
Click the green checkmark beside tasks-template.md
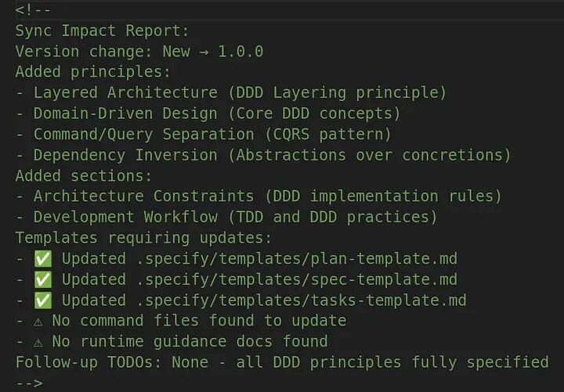(x=42, y=300)
